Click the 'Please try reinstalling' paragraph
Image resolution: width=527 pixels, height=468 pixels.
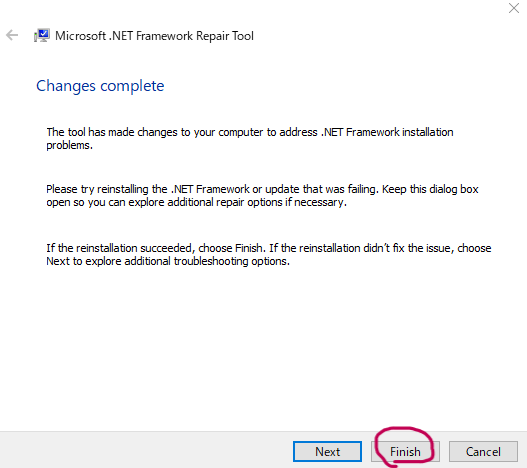coord(262,196)
